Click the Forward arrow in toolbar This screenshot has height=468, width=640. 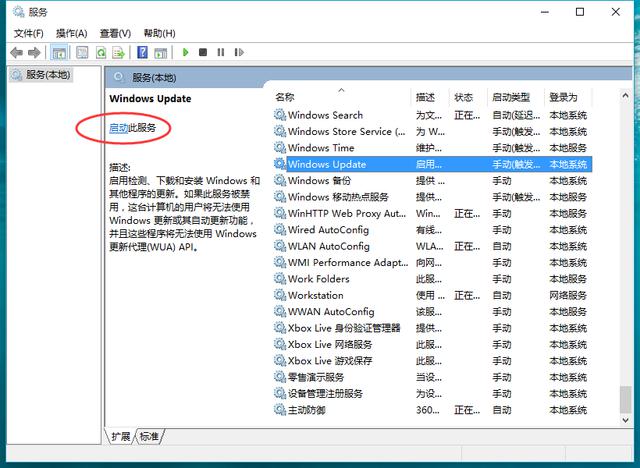tap(34, 52)
